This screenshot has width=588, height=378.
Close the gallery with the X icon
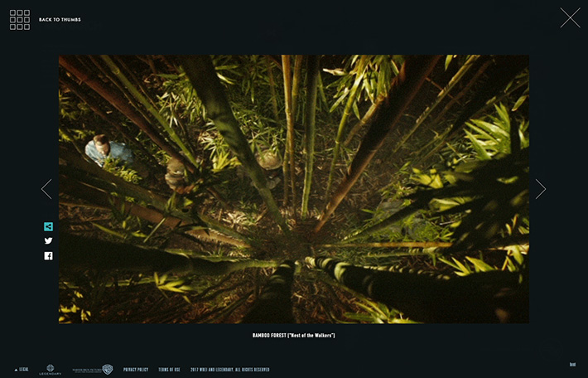570,17
